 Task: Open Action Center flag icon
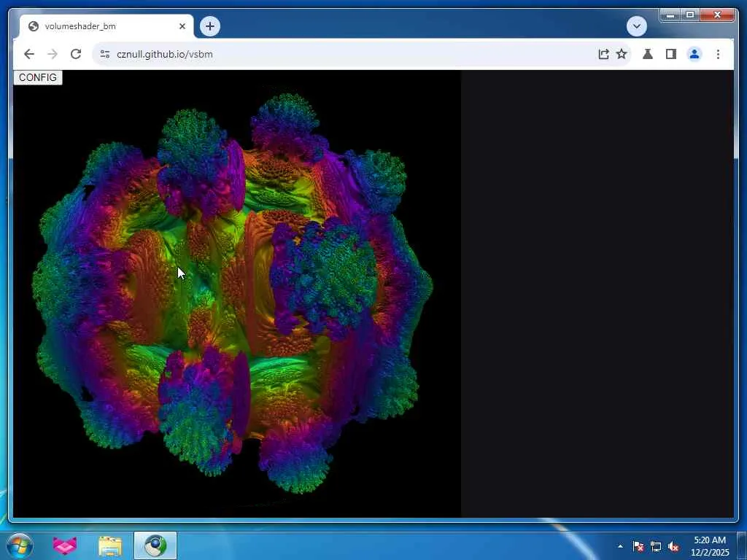click(x=638, y=546)
